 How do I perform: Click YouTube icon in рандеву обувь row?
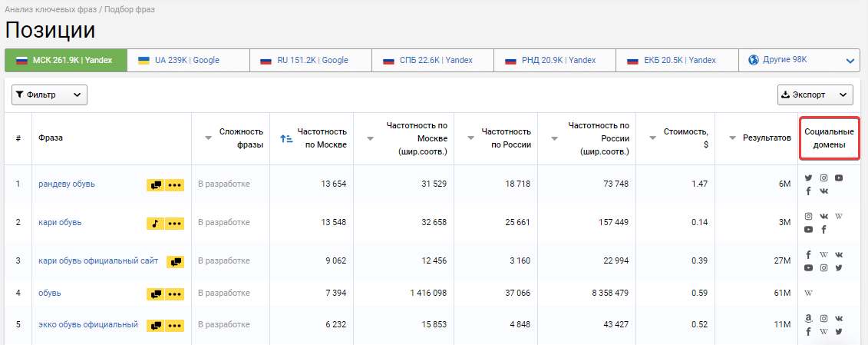pyautogui.click(x=839, y=178)
